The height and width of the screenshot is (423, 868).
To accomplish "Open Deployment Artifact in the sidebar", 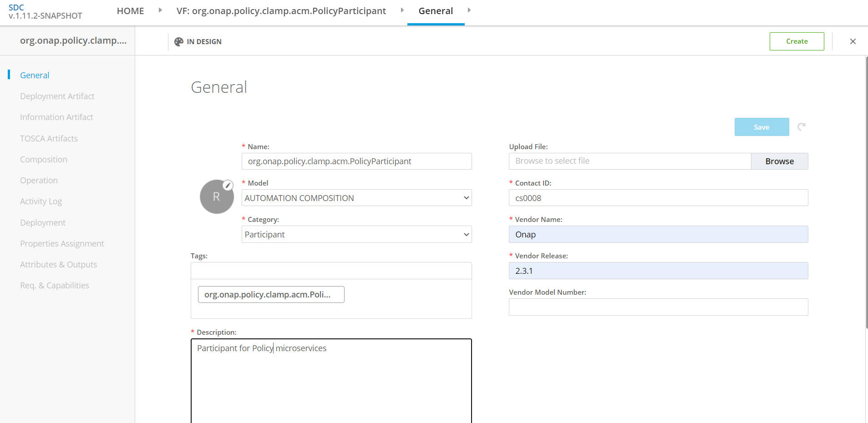I will click(x=57, y=96).
